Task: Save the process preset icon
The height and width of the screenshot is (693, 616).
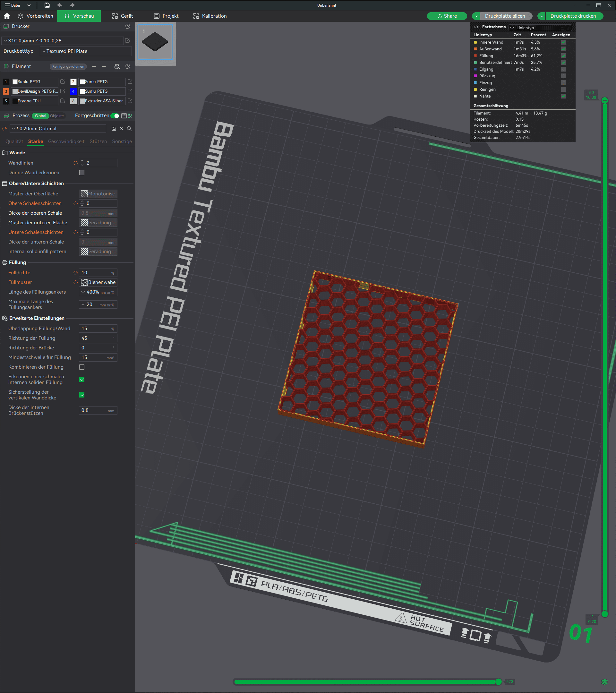Action: tap(114, 129)
